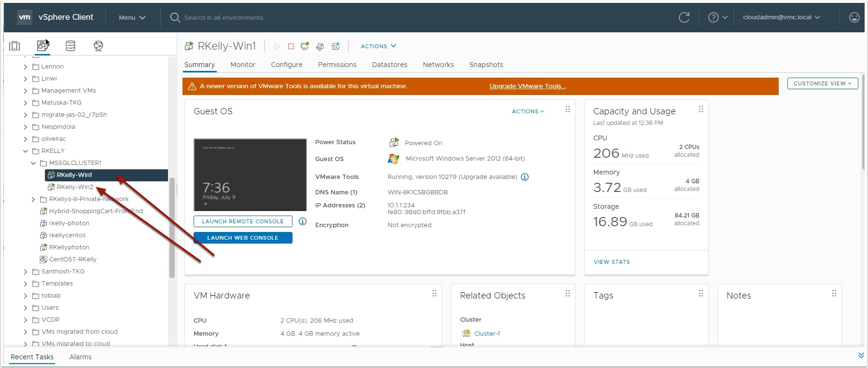Image resolution: width=868 pixels, height=368 pixels.
Task: Open the Cluster-1 link
Action: 487,334
